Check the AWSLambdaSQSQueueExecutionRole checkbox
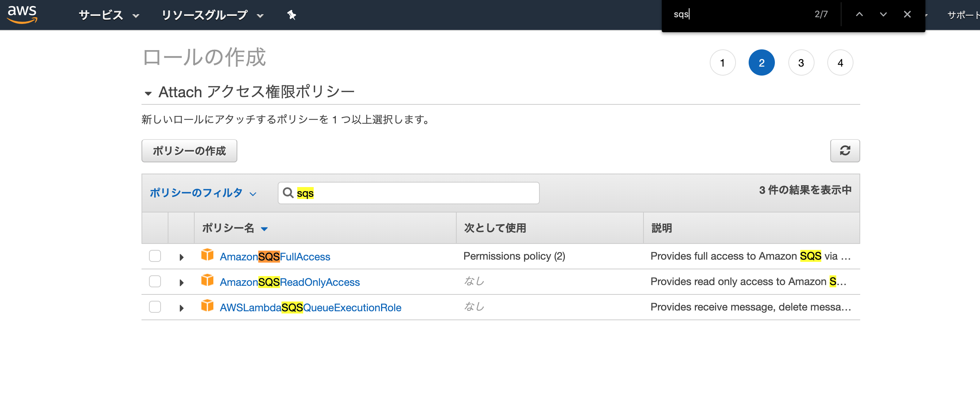Image resolution: width=980 pixels, height=413 pixels. tap(155, 307)
